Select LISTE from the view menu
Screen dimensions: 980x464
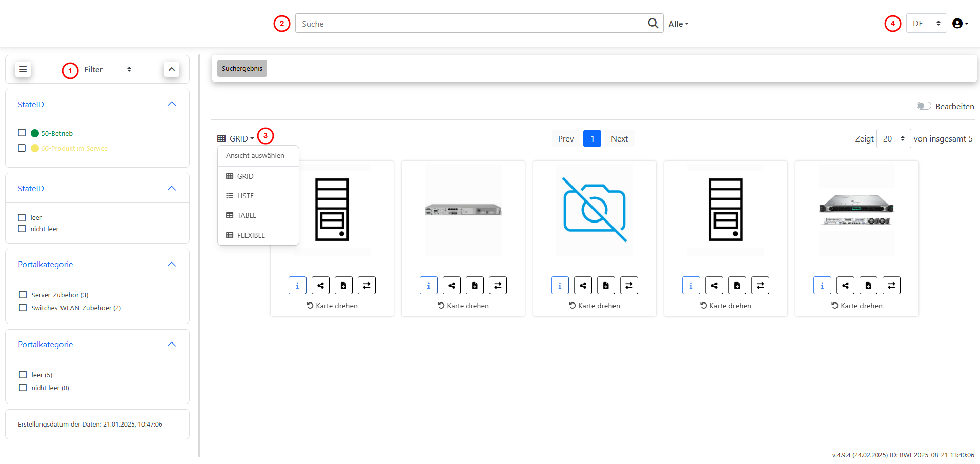pyautogui.click(x=245, y=196)
